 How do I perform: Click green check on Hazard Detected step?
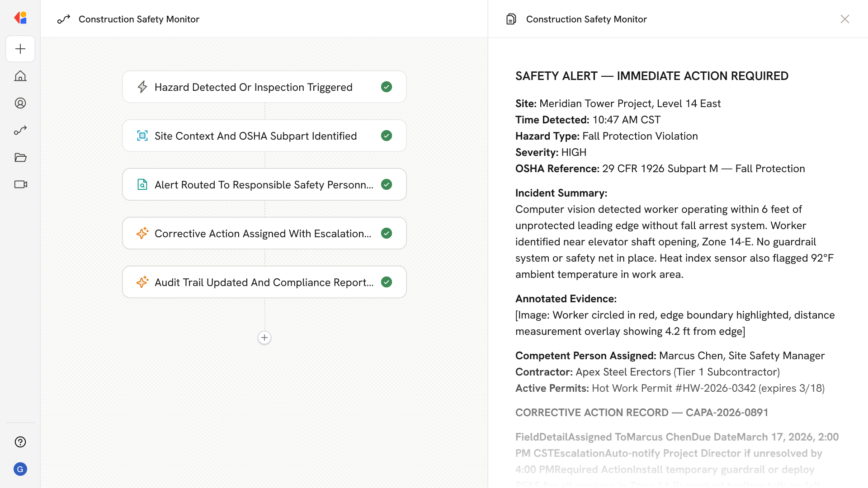point(386,87)
